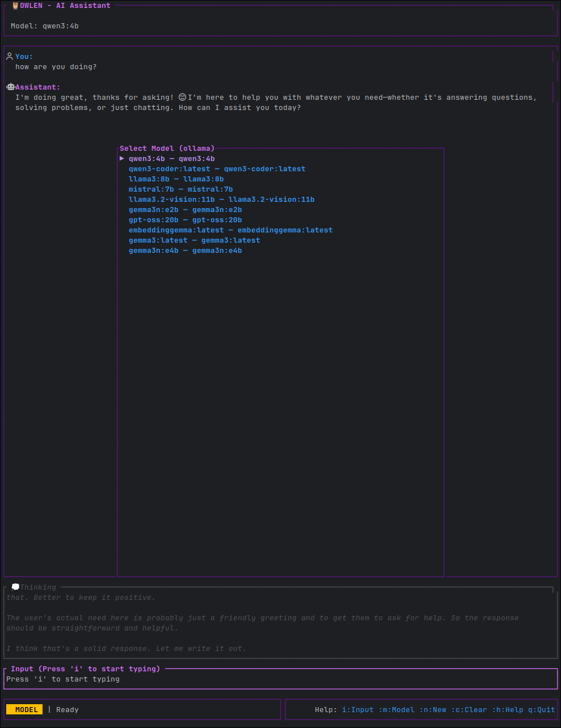Click the robot icon beside Assistant label
The height and width of the screenshot is (728, 561).
tap(10, 87)
